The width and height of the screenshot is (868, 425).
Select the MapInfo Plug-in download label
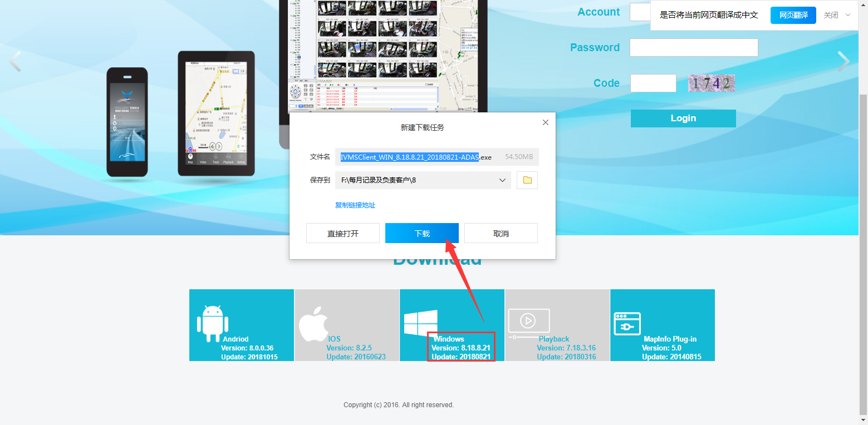(670, 339)
